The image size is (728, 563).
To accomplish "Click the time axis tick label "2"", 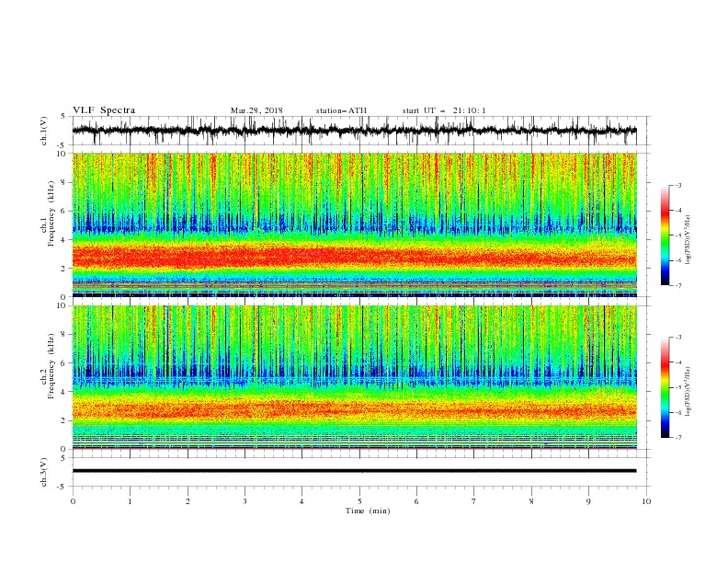I will click(188, 501).
